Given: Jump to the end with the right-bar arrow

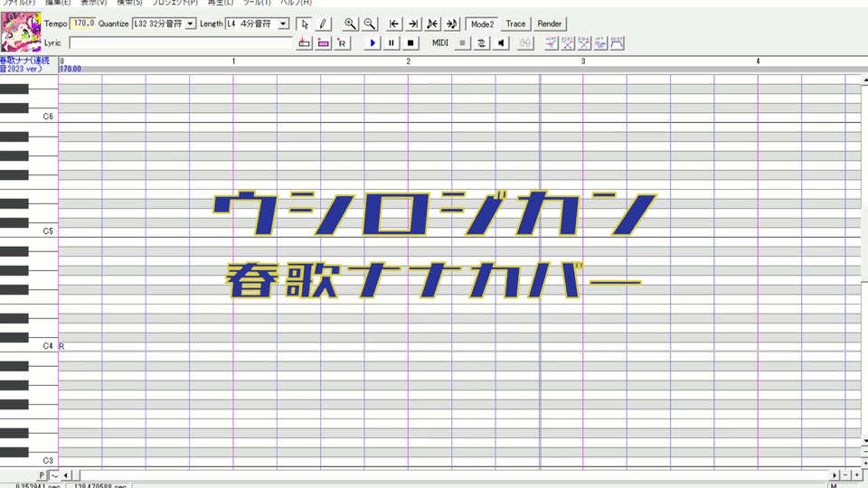Looking at the screenshot, I should (413, 23).
